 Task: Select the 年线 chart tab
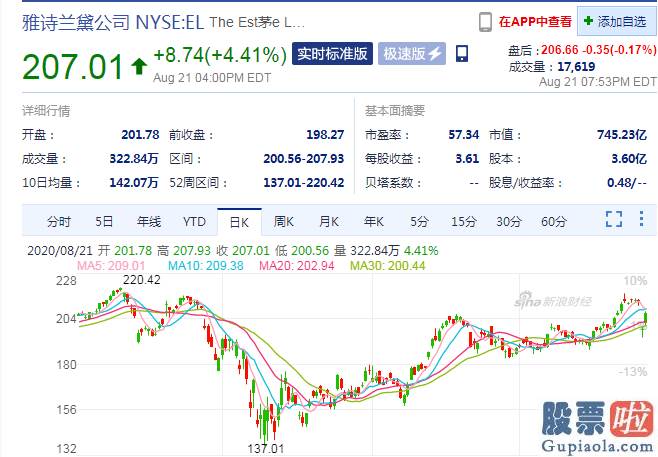pyautogui.click(x=149, y=221)
